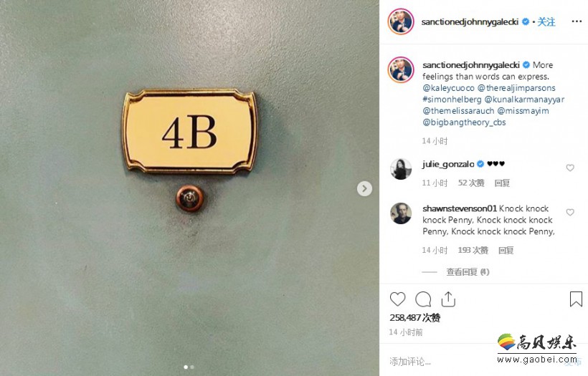The image size is (588, 376).
Task: Reply to julie_gonzalo's comment via 回复
Action: 502,183
